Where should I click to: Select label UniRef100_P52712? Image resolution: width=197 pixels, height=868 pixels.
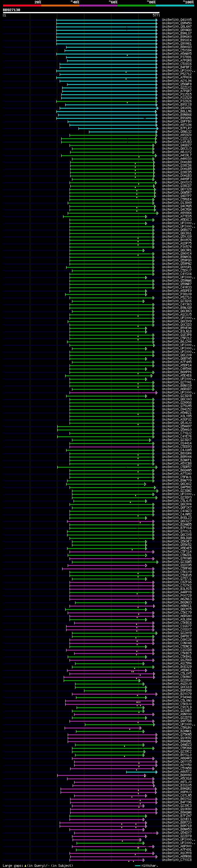click(177, 74)
